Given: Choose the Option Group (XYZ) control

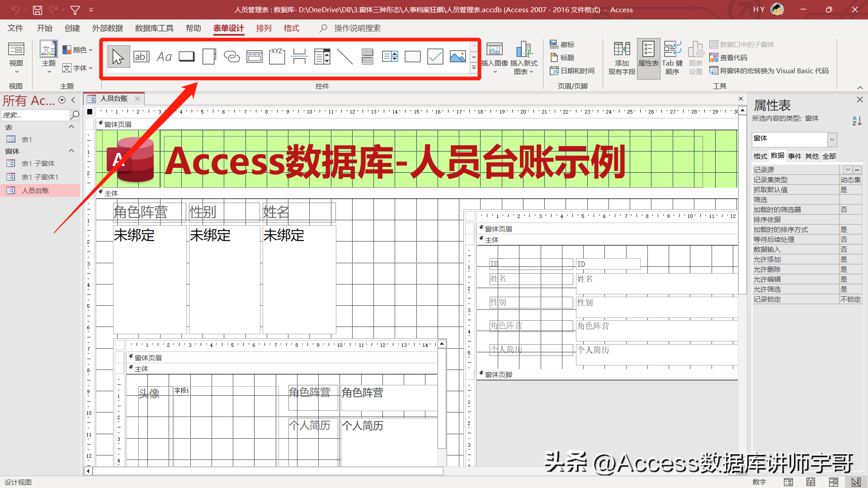Looking at the screenshot, I should coord(277,57).
